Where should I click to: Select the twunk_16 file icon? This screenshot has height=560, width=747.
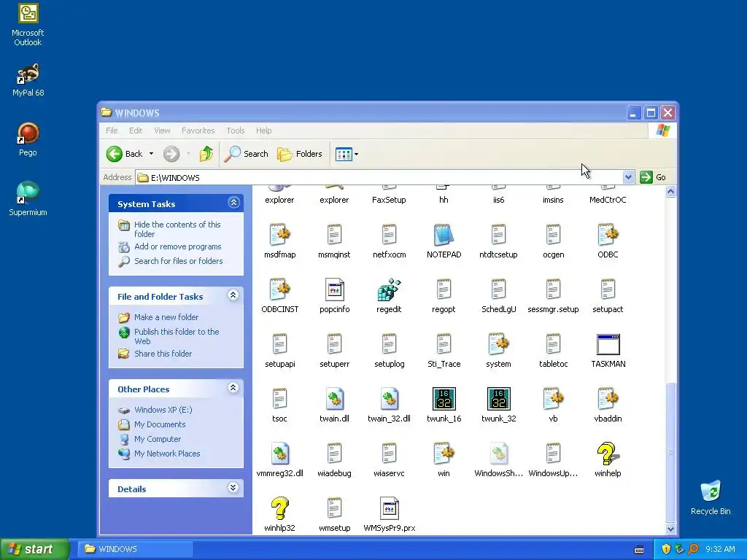pos(444,399)
